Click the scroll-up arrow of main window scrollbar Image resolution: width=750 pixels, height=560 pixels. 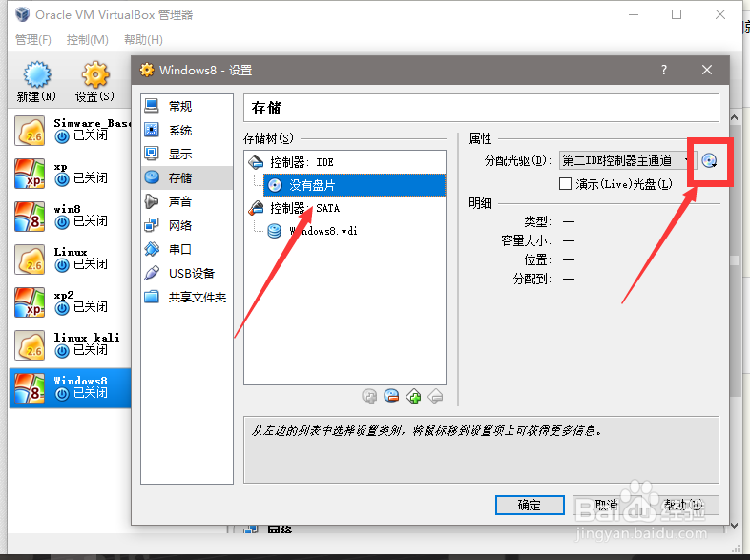pyautogui.click(x=735, y=117)
